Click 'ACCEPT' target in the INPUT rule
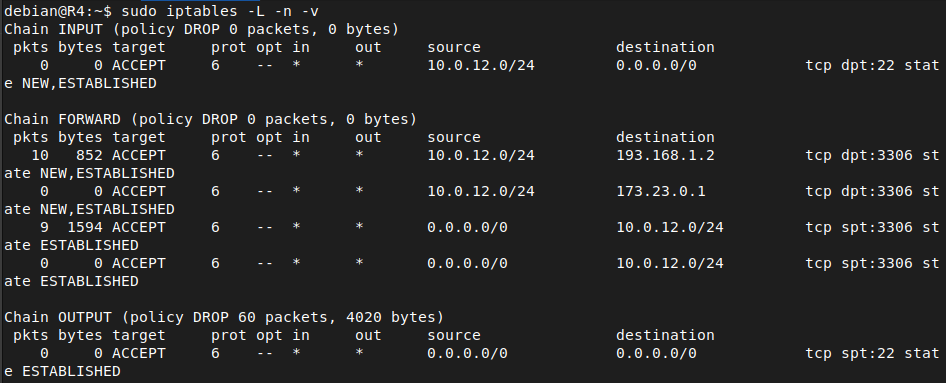This screenshot has height=383, width=946. [139, 65]
